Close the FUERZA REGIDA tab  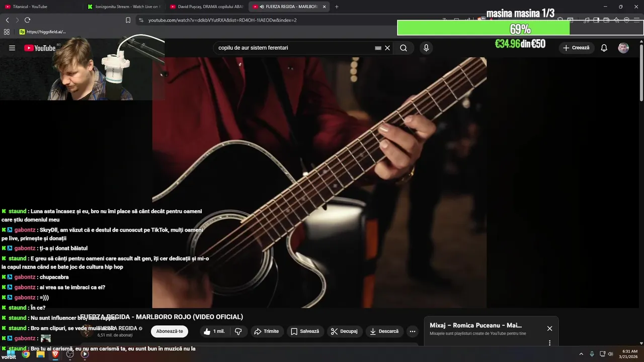pyautogui.click(x=324, y=7)
